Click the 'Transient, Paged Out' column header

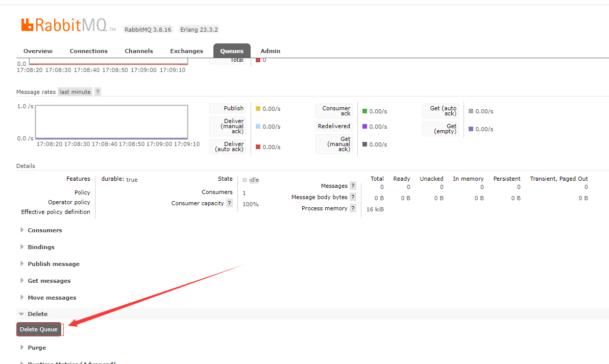click(x=559, y=179)
